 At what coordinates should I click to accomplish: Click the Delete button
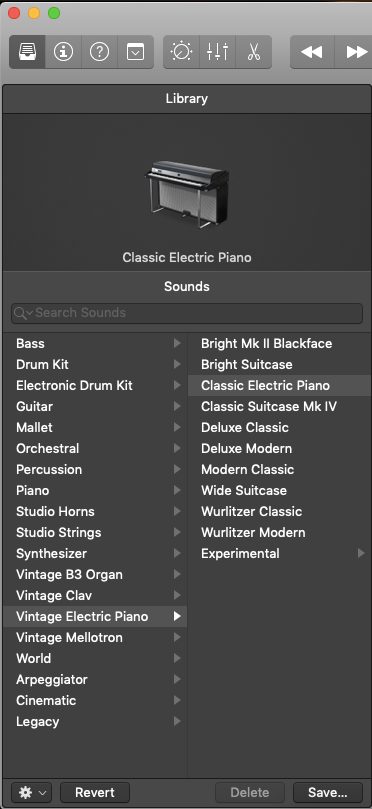(250, 792)
